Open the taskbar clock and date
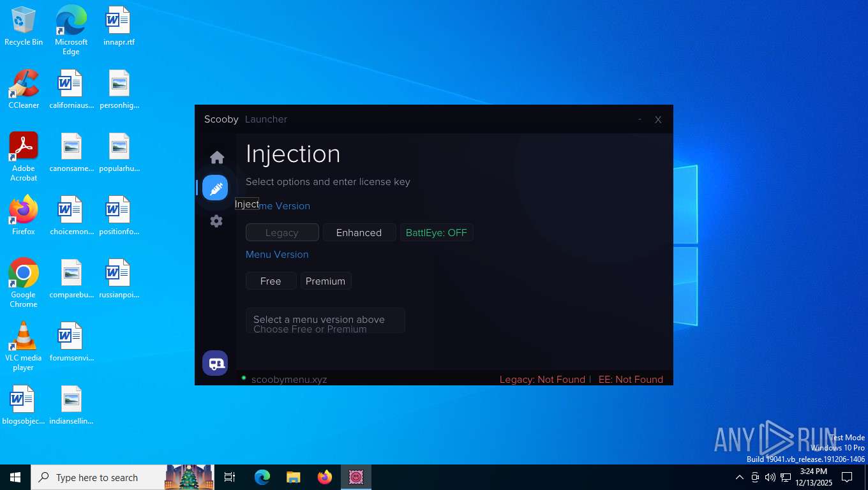Image resolution: width=868 pixels, height=490 pixels. pos(813,477)
